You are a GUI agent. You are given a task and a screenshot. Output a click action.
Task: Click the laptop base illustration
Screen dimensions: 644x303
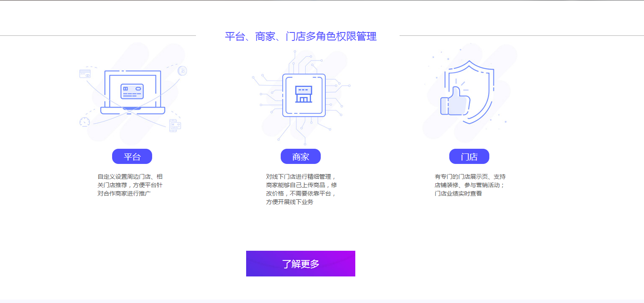coord(133,110)
